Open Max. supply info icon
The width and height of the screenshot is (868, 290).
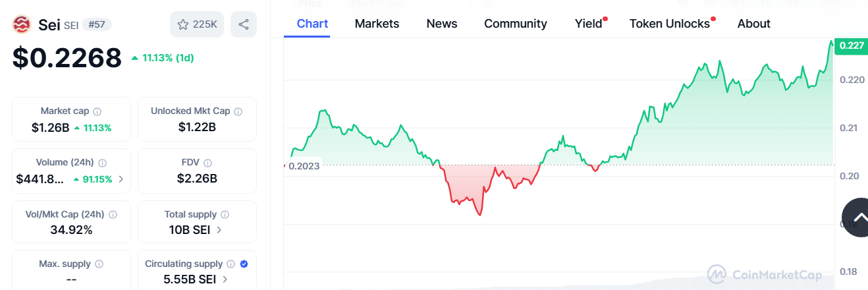click(99, 264)
